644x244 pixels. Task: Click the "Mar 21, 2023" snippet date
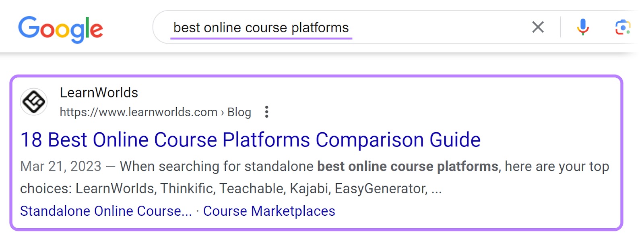61,166
